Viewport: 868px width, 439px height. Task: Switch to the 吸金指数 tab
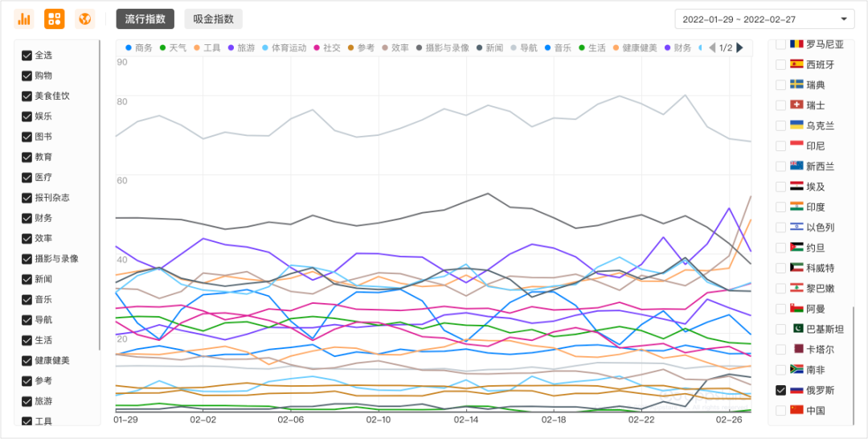(x=213, y=19)
